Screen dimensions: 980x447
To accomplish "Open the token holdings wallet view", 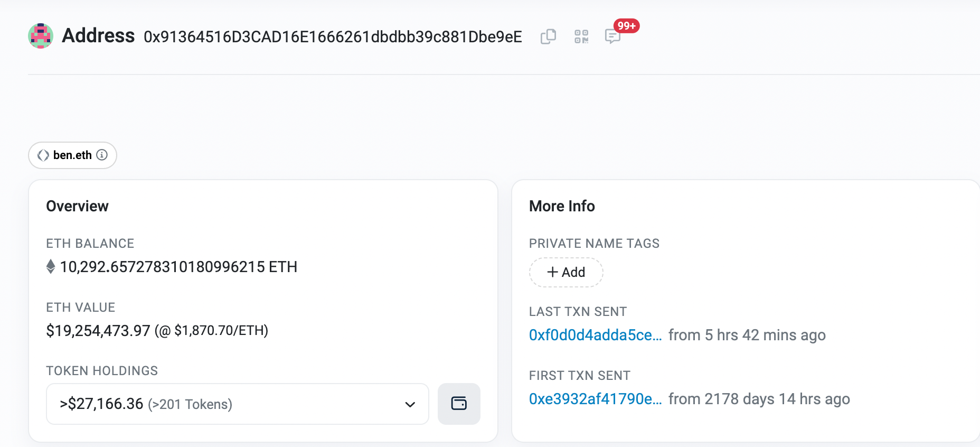I will tap(459, 404).
